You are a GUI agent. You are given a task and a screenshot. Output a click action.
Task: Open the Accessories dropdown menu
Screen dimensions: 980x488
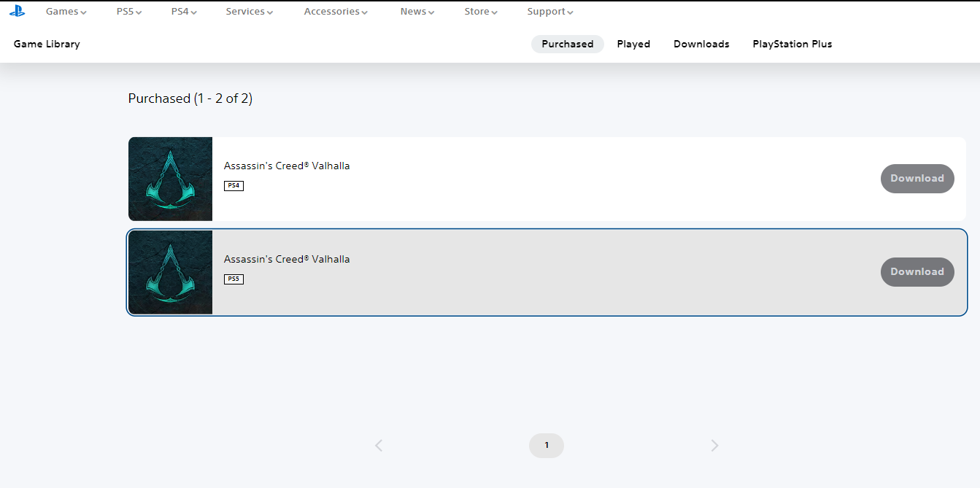pyautogui.click(x=336, y=12)
